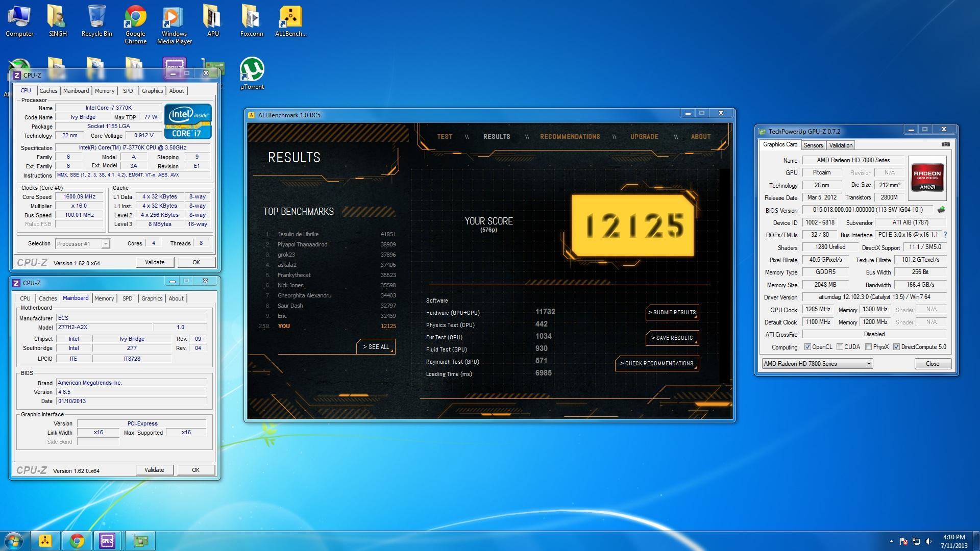Screen dimensions: 980x551
Task: Toggle the OpenCL checkbox in GPU-Z
Action: 807,347
